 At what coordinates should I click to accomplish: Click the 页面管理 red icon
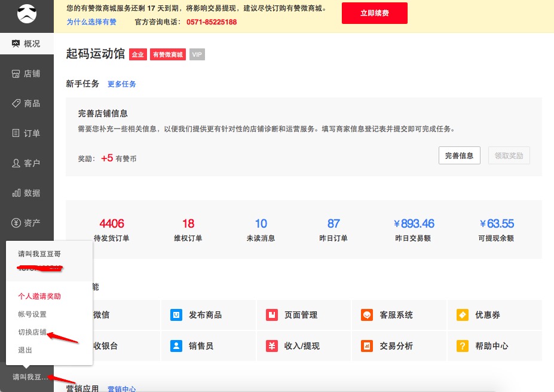click(x=272, y=315)
